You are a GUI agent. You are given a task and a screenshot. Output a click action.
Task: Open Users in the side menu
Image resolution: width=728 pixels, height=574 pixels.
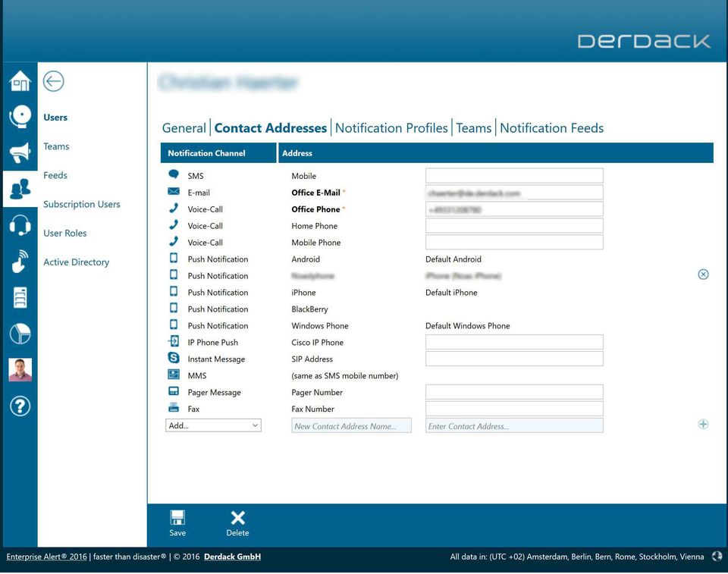55,118
